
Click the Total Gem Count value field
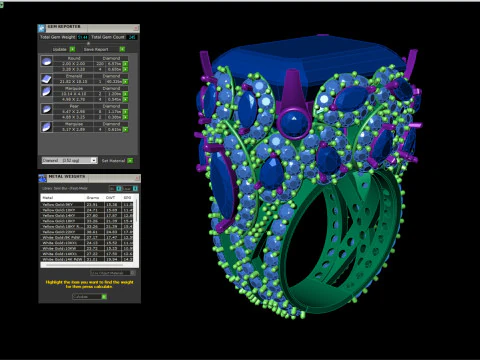pyautogui.click(x=132, y=37)
